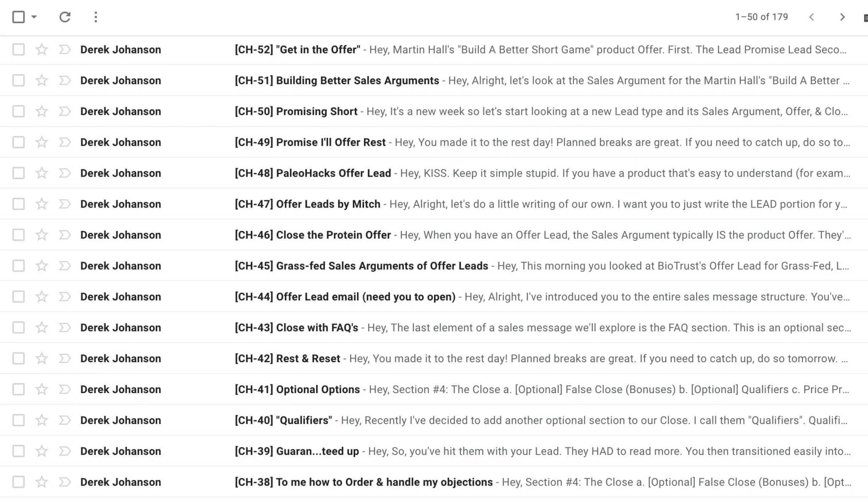Go to previous page with left chevron
This screenshot has width=868, height=502.
click(x=811, y=17)
